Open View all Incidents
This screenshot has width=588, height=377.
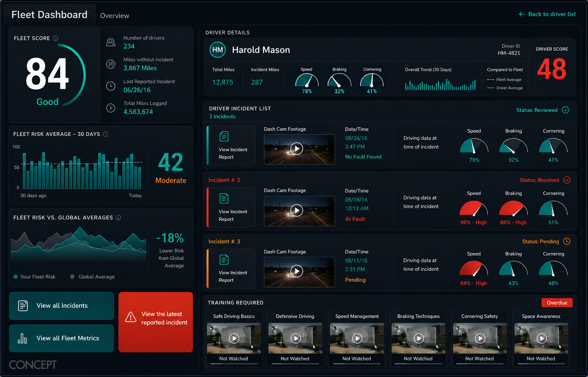coord(62,306)
